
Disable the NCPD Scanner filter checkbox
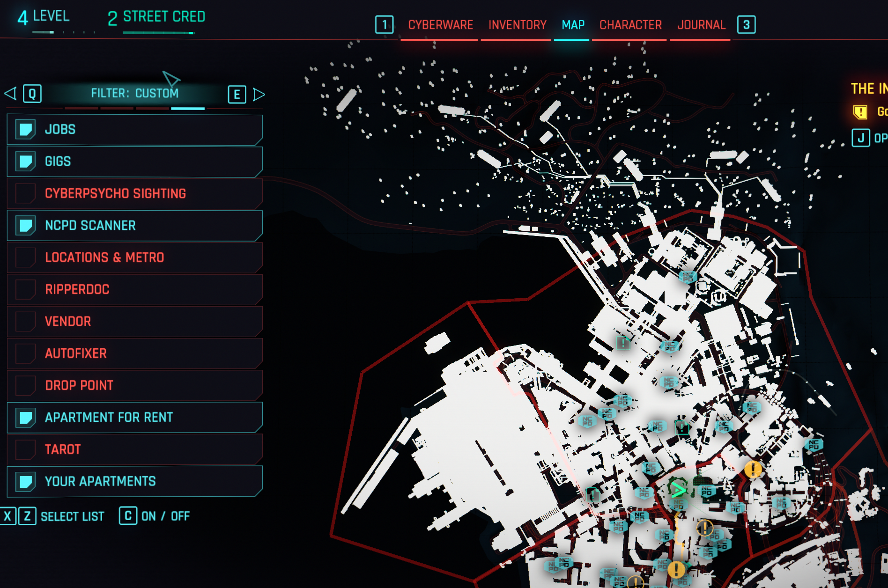point(25,225)
